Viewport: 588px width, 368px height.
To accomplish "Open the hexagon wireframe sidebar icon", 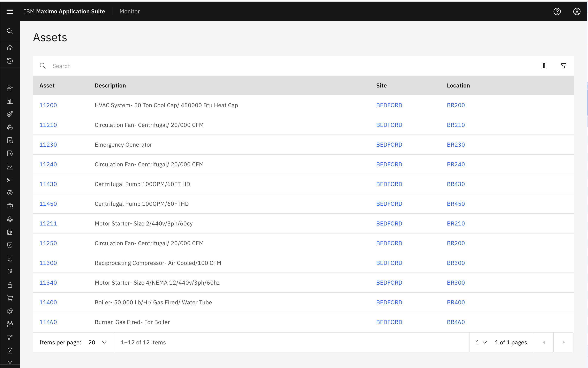I will (10, 193).
